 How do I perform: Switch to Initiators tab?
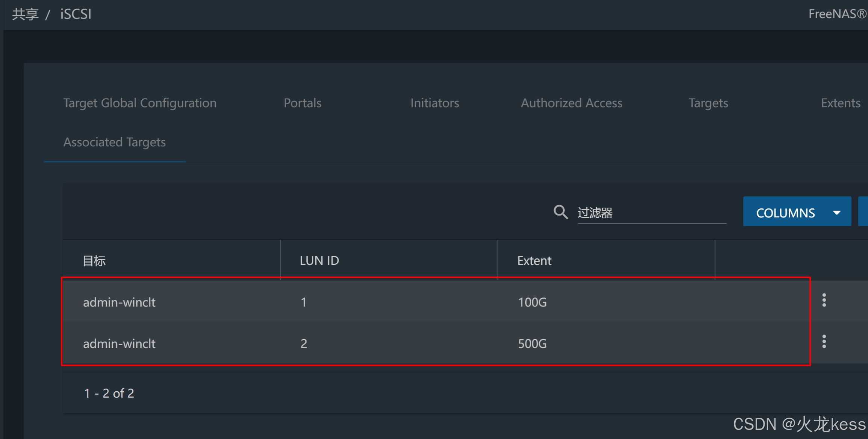tap(435, 103)
